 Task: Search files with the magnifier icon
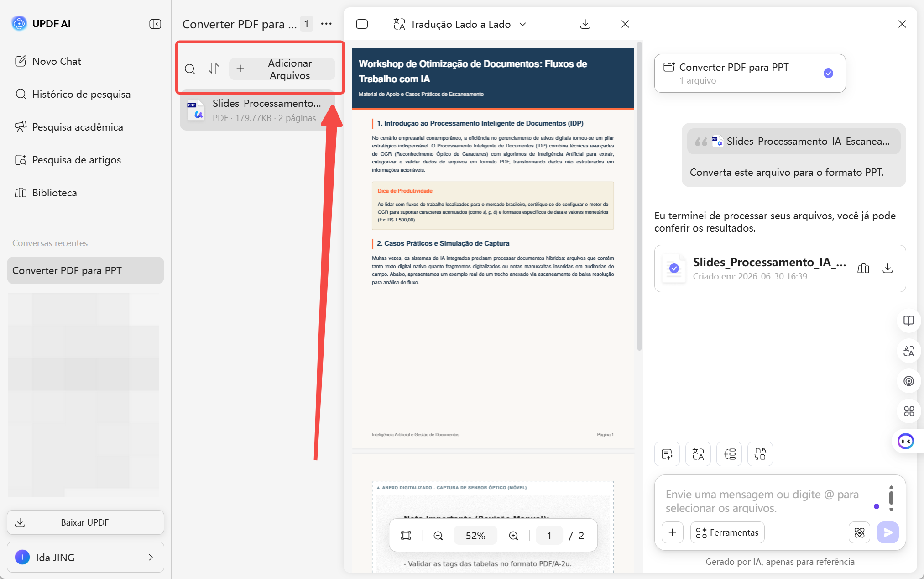point(190,69)
